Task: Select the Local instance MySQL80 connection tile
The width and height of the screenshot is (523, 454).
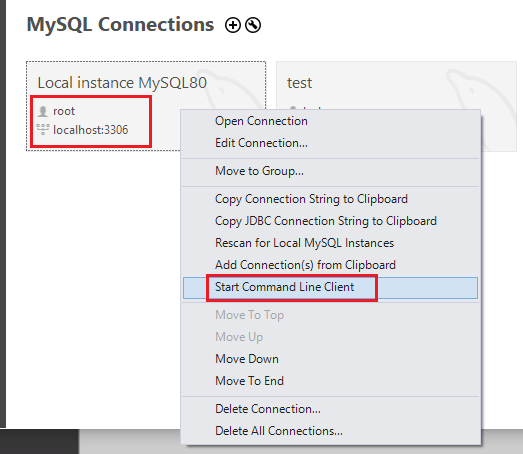Action: [x=146, y=106]
